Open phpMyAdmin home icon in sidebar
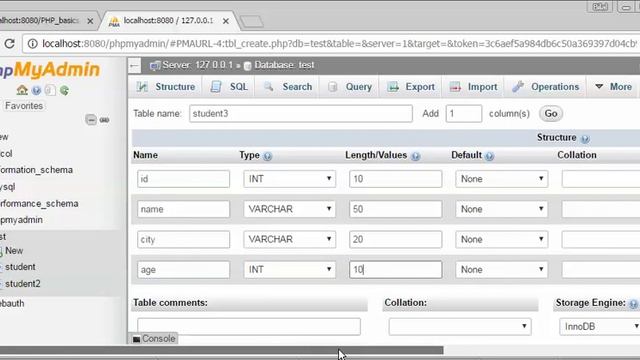The image size is (640, 360). coord(22,90)
